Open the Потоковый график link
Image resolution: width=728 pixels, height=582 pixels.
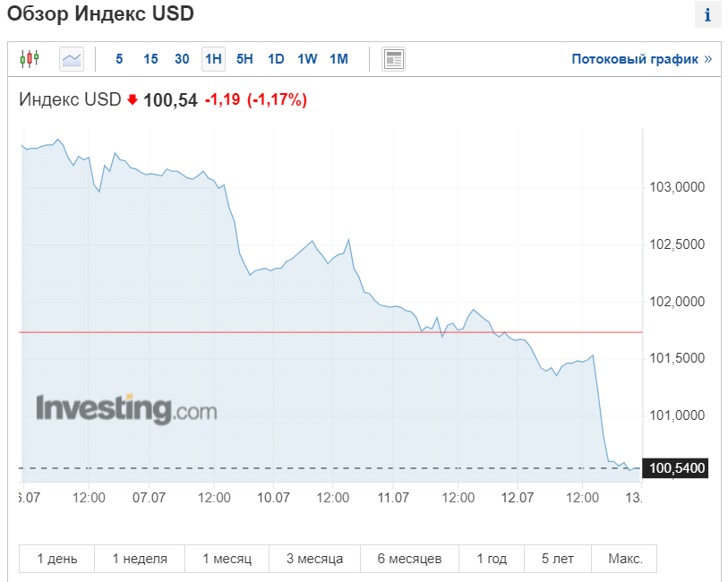[x=641, y=59]
